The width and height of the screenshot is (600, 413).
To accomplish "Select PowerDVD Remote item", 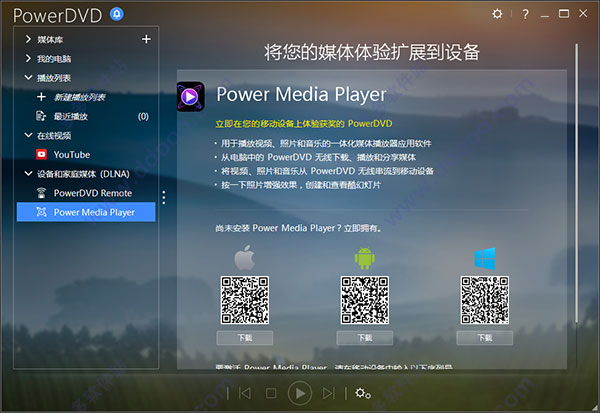I will pyautogui.click(x=93, y=193).
